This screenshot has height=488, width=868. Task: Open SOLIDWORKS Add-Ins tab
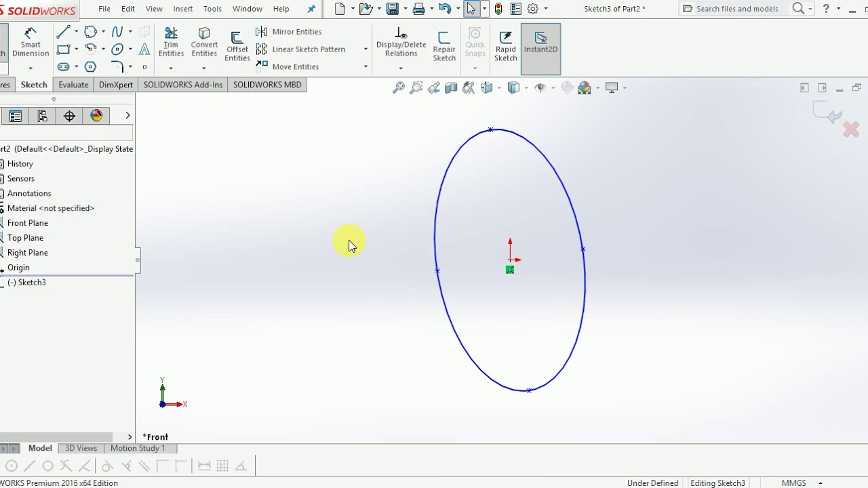[183, 85]
